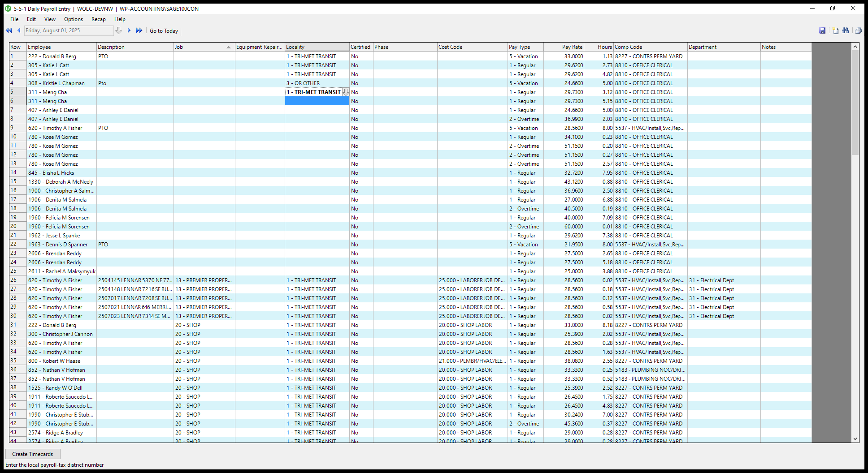The width and height of the screenshot is (868, 473).
Task: Click the New record document icon
Action: pyautogui.click(x=835, y=30)
